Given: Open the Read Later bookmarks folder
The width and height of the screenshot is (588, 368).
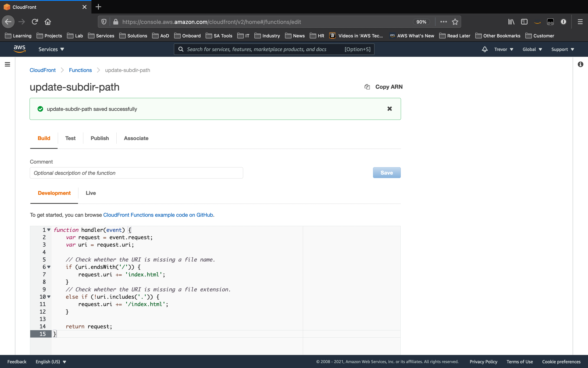Looking at the screenshot, I should tap(455, 36).
